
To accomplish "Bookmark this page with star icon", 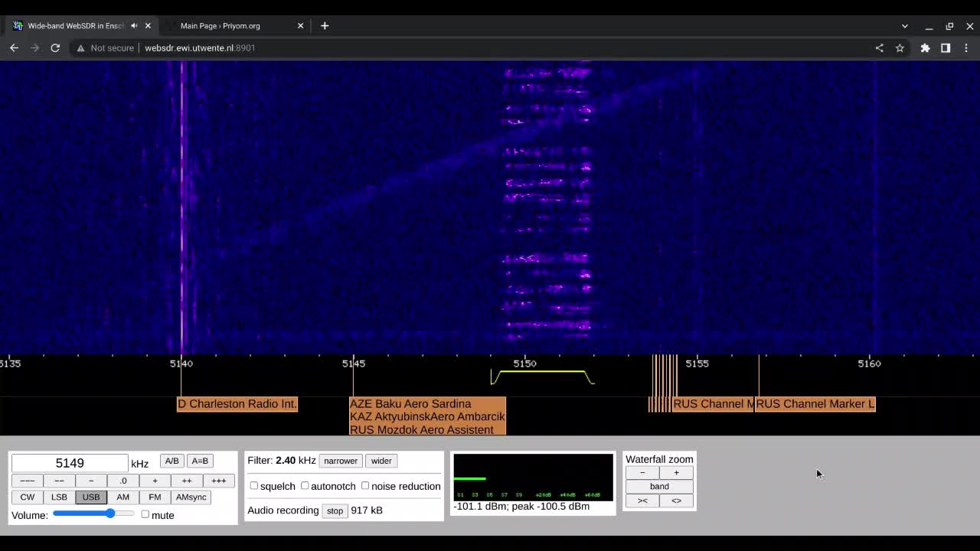I will (900, 47).
